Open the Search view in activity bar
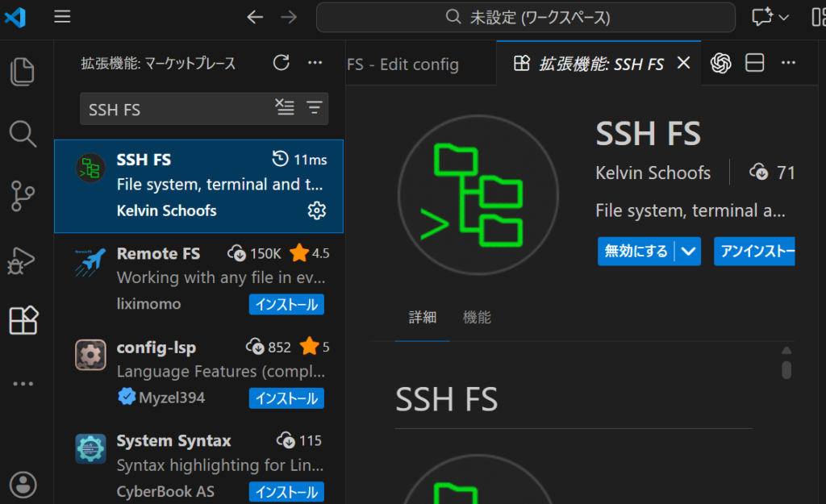This screenshot has width=826, height=504. [x=23, y=133]
